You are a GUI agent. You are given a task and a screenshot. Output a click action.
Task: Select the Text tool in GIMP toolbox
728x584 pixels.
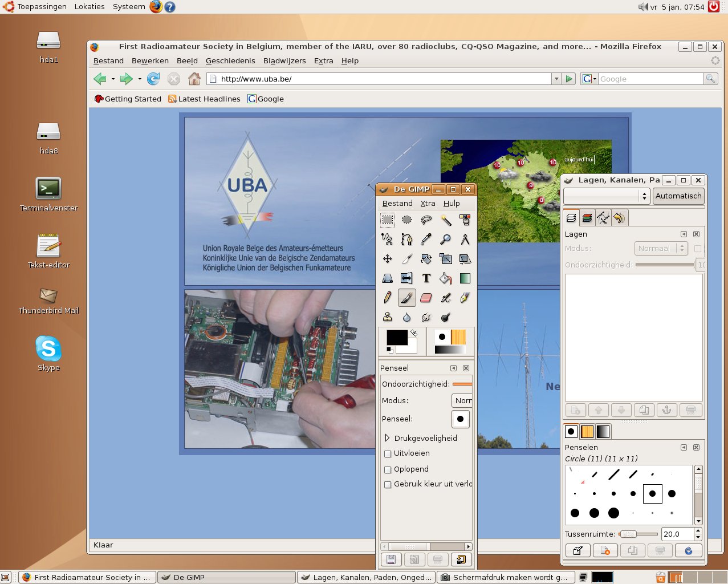[426, 278]
